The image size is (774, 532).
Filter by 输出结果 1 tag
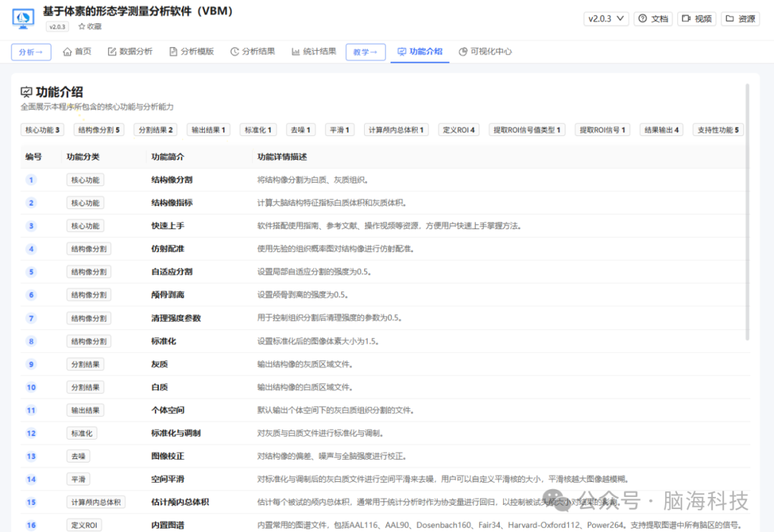[209, 130]
